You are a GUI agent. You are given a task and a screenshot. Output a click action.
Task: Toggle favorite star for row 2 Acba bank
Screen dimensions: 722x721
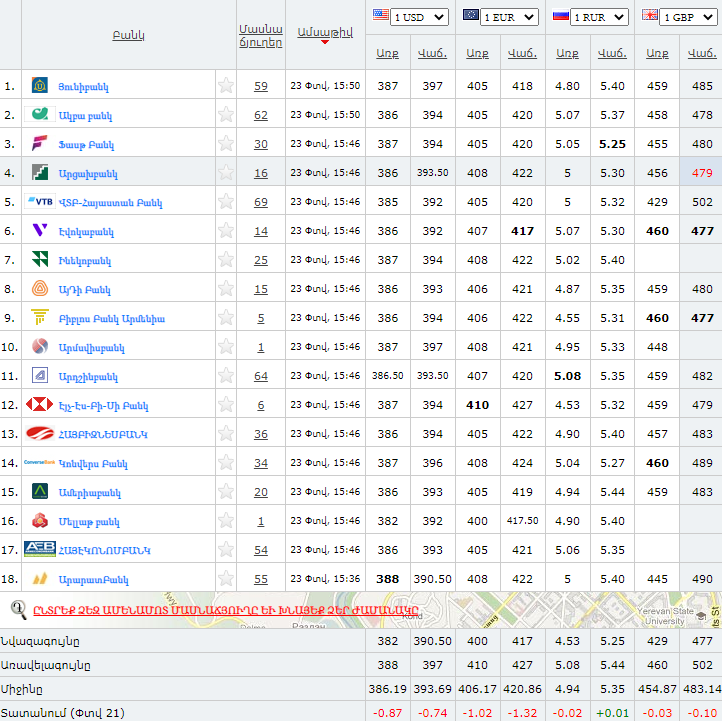[x=226, y=114]
